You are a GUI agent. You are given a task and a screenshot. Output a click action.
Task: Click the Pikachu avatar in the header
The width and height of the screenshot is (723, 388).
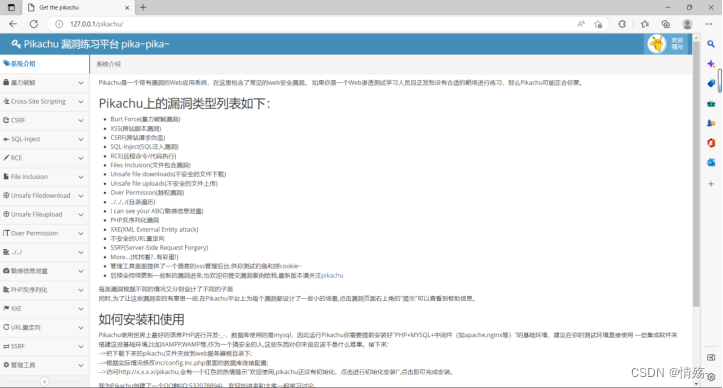(x=657, y=44)
